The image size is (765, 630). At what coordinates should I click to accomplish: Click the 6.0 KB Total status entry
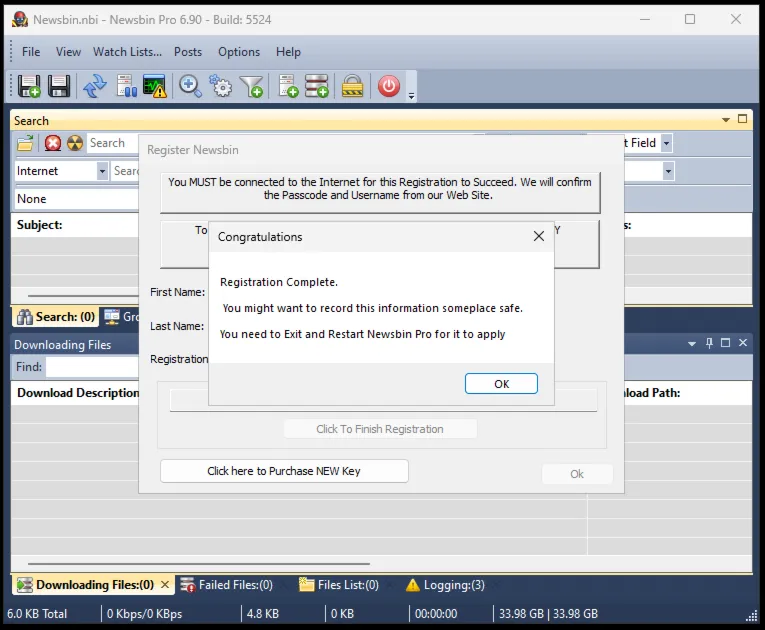tap(37, 614)
